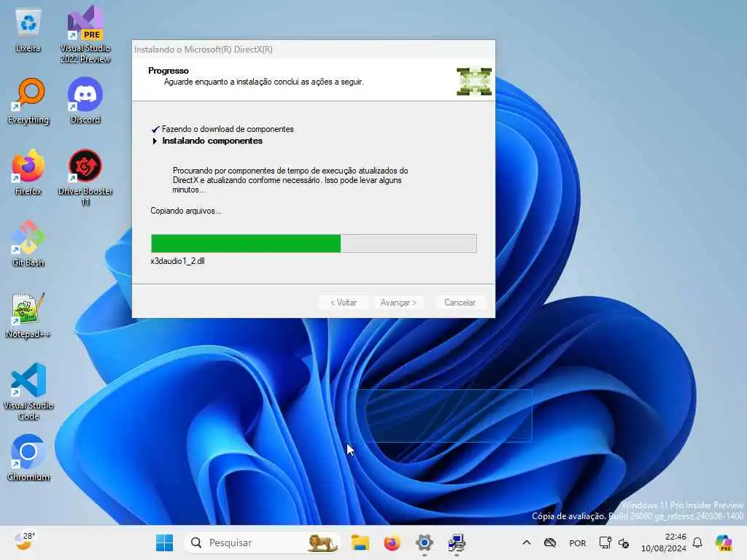Click the disabled Avançar button
The height and width of the screenshot is (560, 747).
[x=398, y=303]
